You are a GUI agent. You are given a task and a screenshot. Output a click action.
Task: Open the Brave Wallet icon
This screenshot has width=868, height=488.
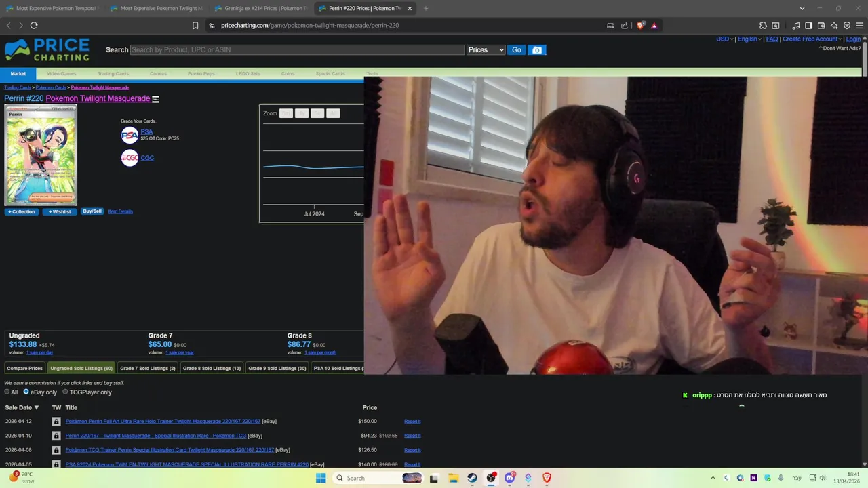click(x=821, y=26)
